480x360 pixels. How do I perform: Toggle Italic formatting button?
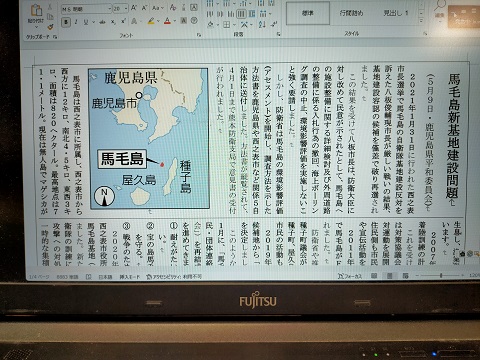click(x=76, y=22)
